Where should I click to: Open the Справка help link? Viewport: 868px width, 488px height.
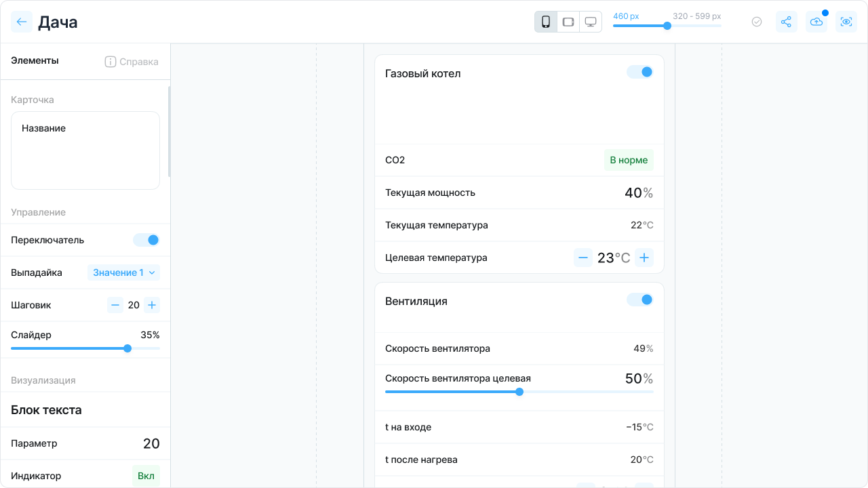click(x=132, y=62)
